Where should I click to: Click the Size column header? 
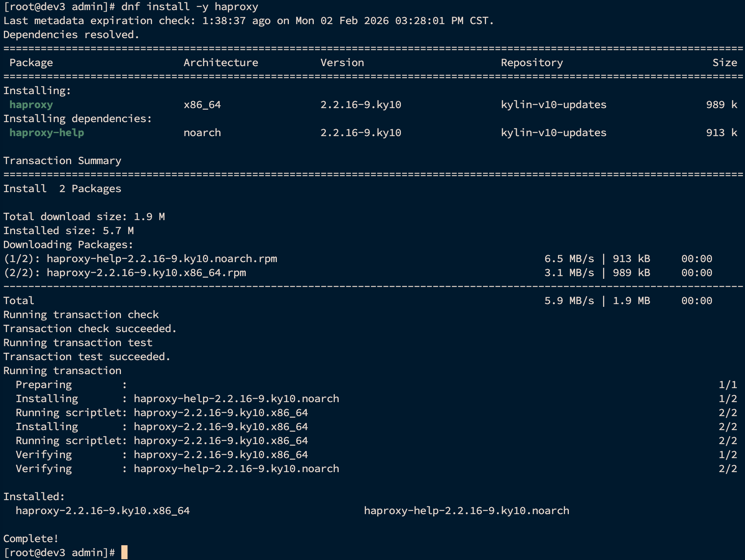click(724, 63)
